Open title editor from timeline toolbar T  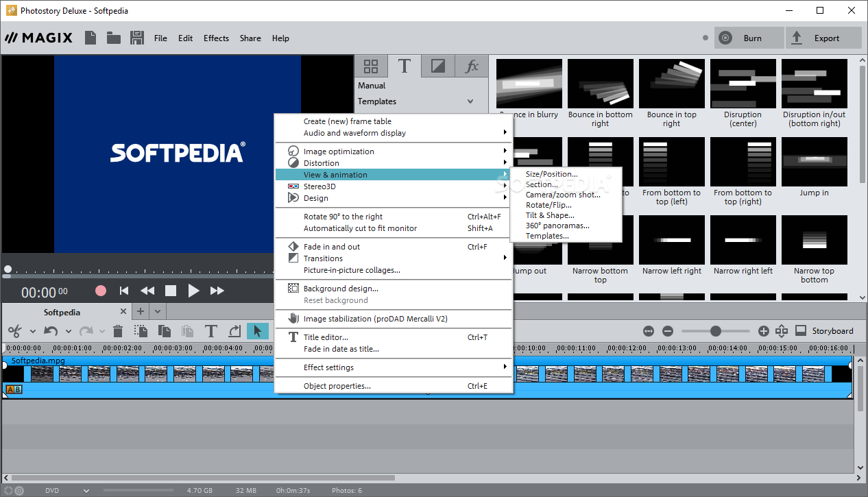(x=211, y=331)
